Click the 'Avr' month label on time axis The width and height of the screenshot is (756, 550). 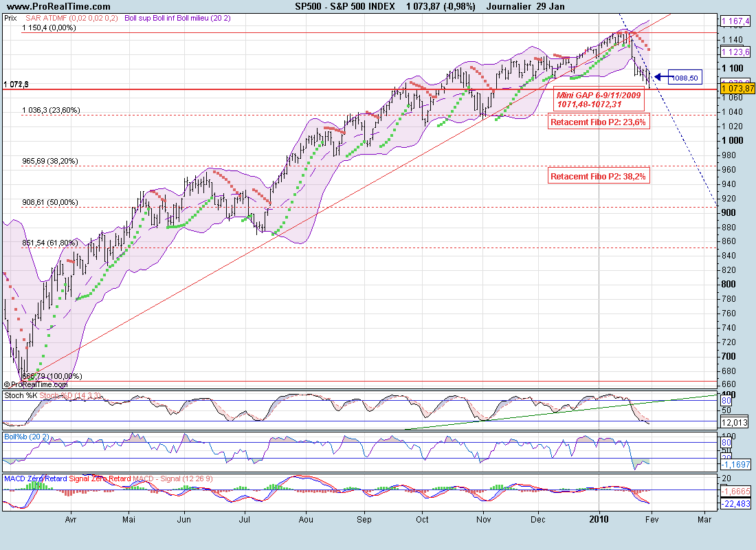[71, 520]
